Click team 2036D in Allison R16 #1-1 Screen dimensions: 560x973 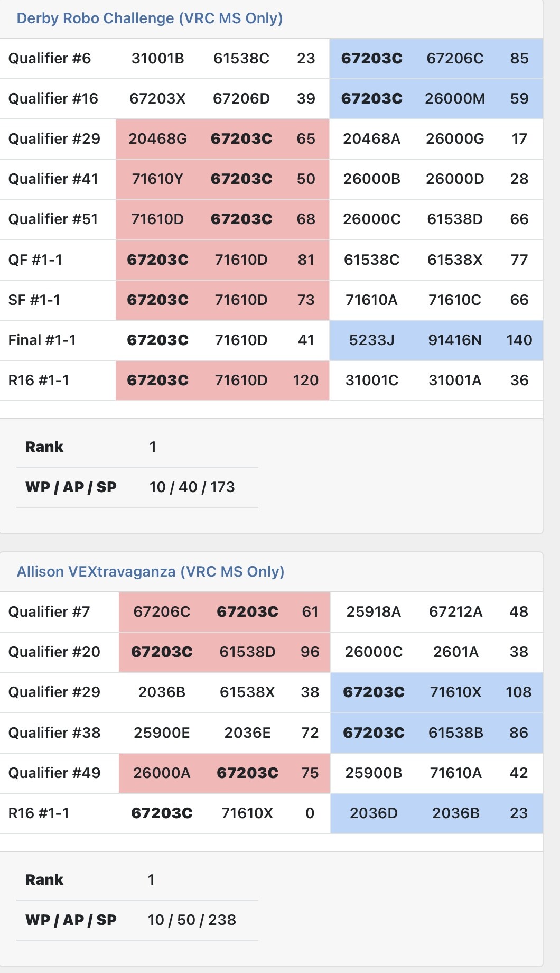click(x=374, y=813)
